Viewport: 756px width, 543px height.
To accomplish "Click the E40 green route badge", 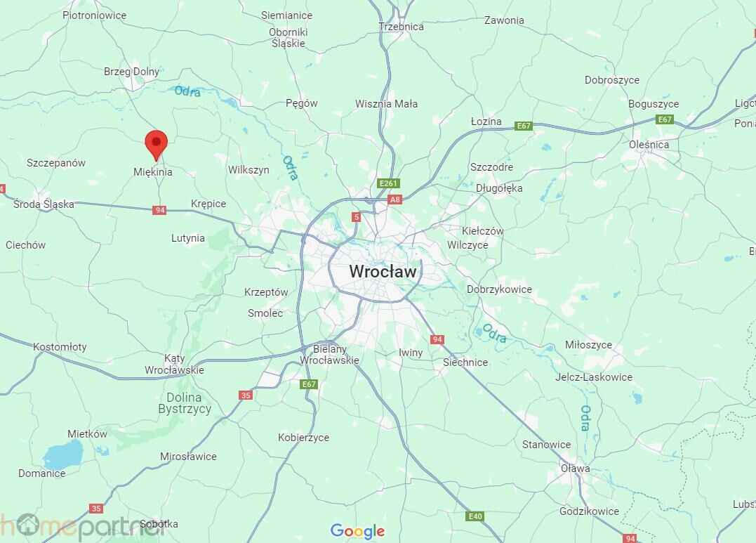I will [x=475, y=516].
